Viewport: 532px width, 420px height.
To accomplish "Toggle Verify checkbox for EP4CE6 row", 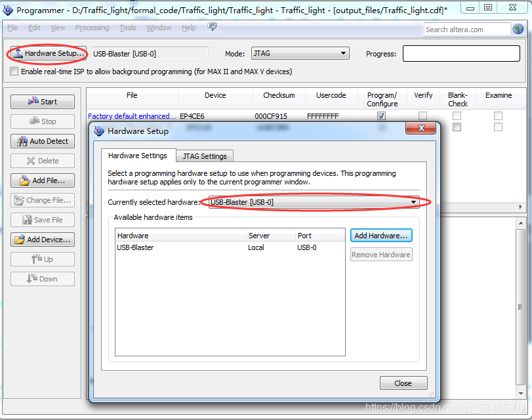I will click(x=422, y=115).
